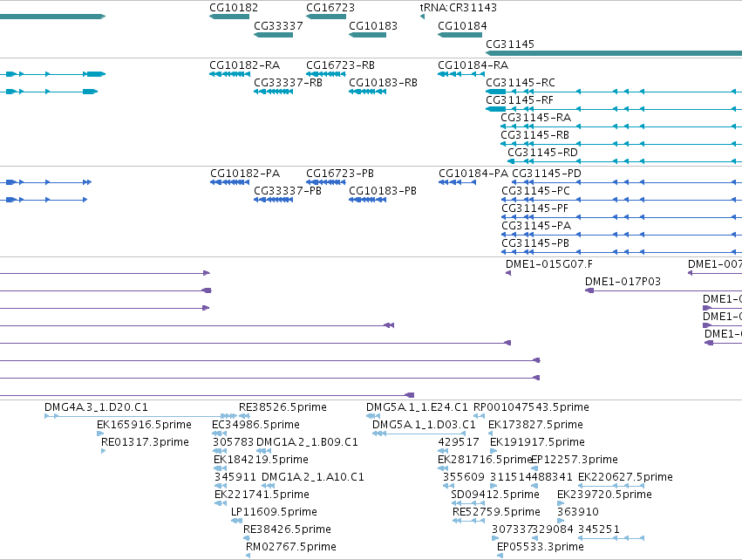Image resolution: width=742 pixels, height=560 pixels.
Task: Click transcript CG31145-RC
Action: tap(521, 82)
